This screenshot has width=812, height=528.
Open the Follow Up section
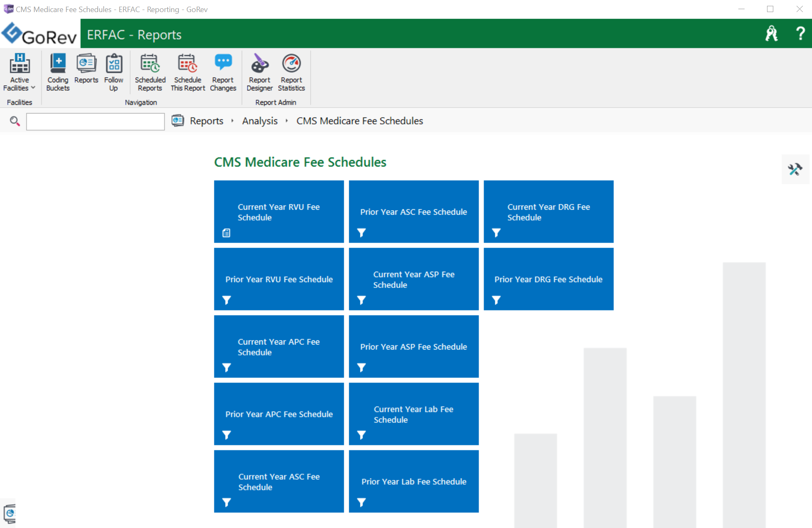pyautogui.click(x=114, y=72)
